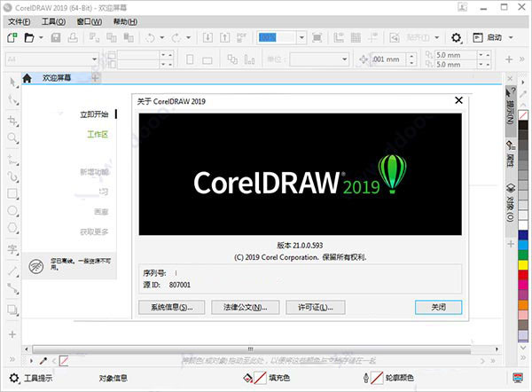Open the 帮助(H) menu
The width and height of the screenshot is (532, 392).
tap(125, 22)
